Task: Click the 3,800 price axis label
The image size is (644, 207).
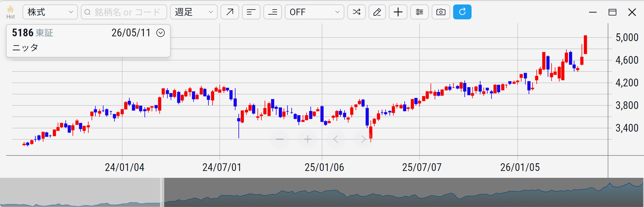Action: click(627, 105)
